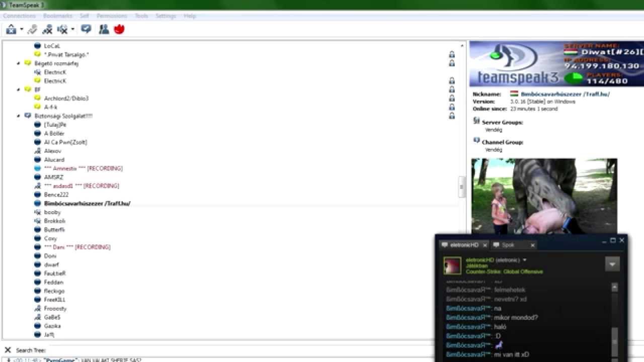
Task: Open the Connect icon's dropdown arrow
Action: (x=22, y=30)
